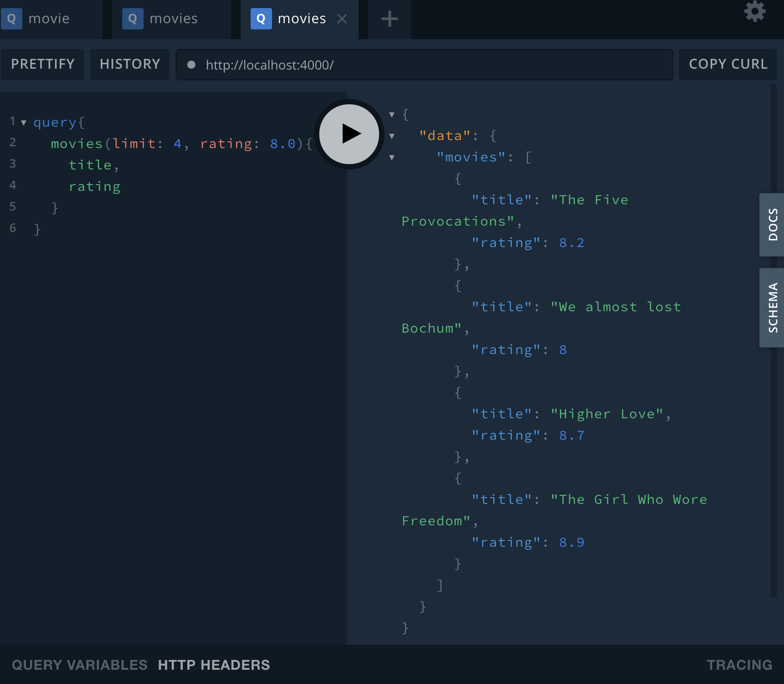Click the Q icon on second movies tab
This screenshot has width=784, height=684.
pos(132,19)
